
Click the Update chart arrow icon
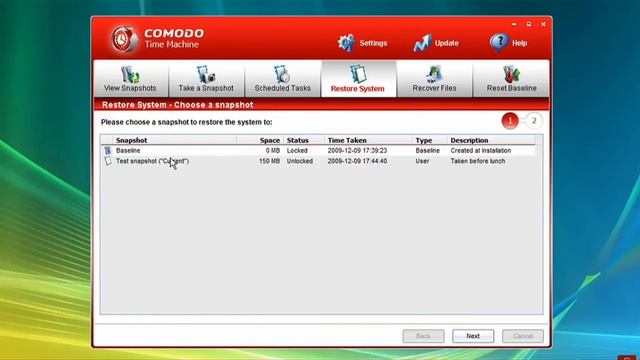click(422, 43)
